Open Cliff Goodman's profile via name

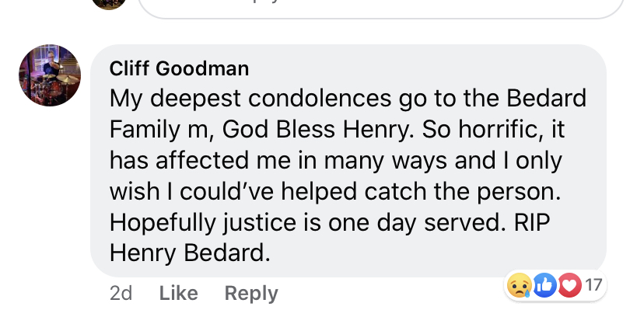pos(179,68)
